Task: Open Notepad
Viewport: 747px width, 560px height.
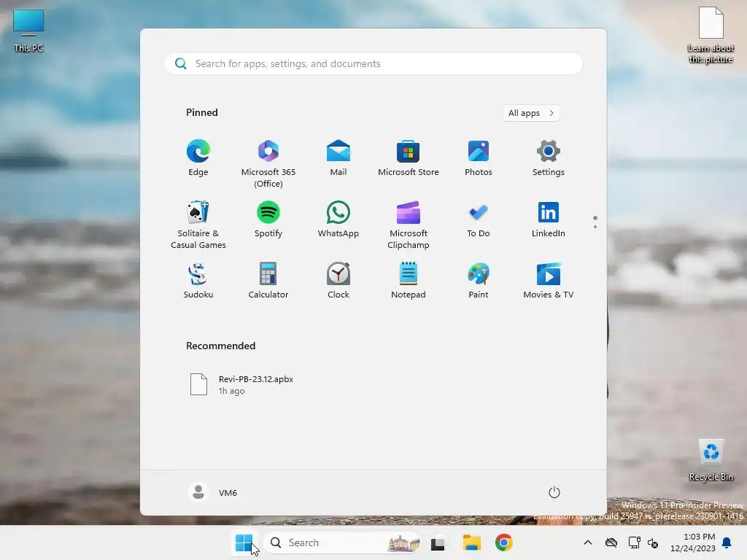Action: (409, 281)
